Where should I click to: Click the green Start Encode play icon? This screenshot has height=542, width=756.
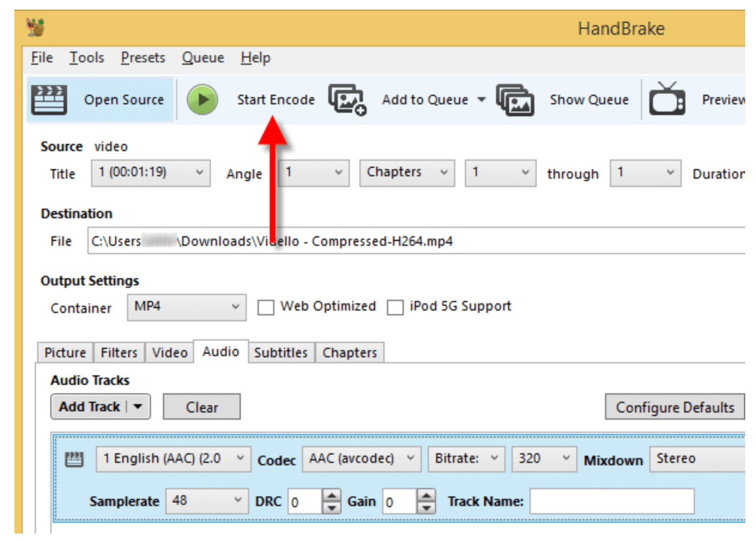click(202, 100)
